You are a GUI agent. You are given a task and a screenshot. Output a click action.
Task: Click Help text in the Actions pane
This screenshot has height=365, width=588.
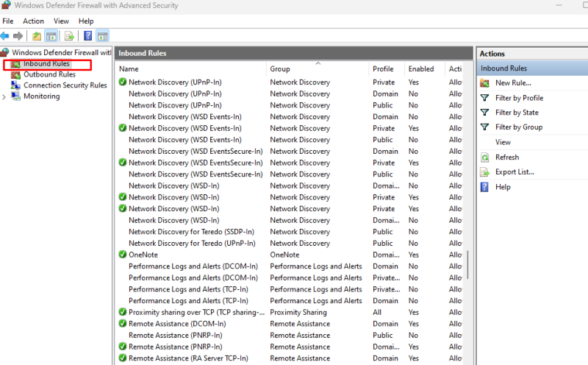503,187
